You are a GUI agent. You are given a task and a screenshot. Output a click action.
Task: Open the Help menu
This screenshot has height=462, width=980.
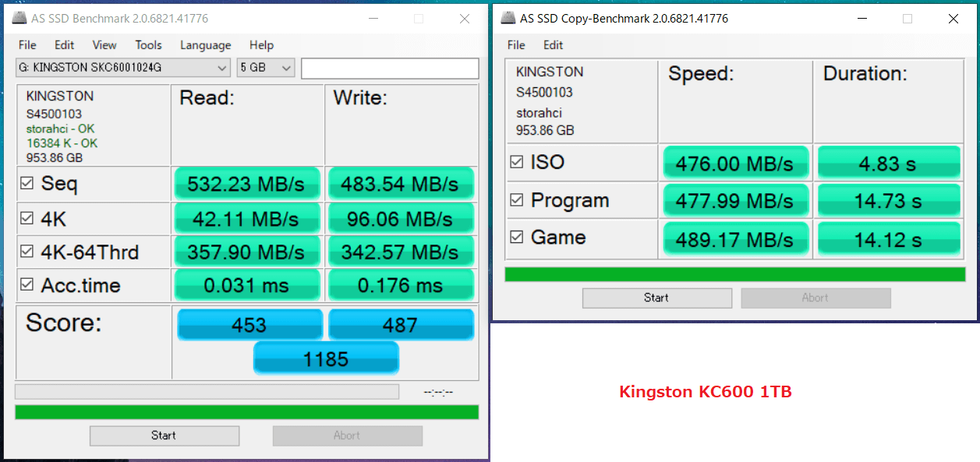[x=261, y=45]
